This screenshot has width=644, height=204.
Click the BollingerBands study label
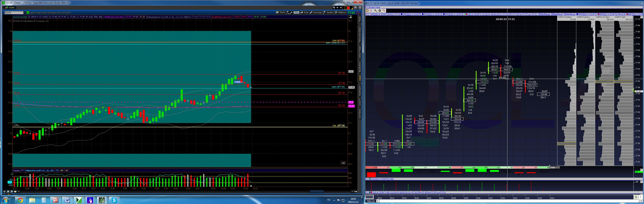coord(169,17)
